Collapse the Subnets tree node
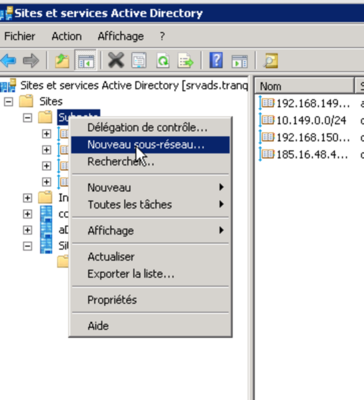 (28, 117)
